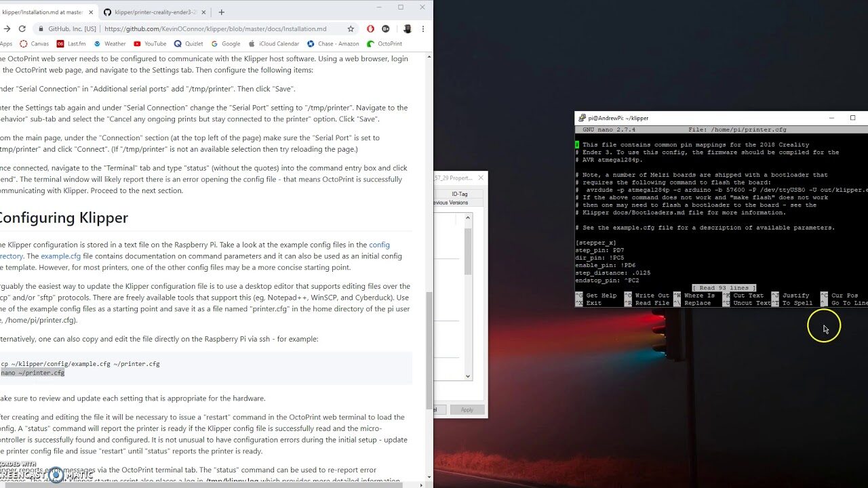Open the OctoPrint bookmark
Image resolution: width=868 pixels, height=488 pixels.
[x=384, y=43]
